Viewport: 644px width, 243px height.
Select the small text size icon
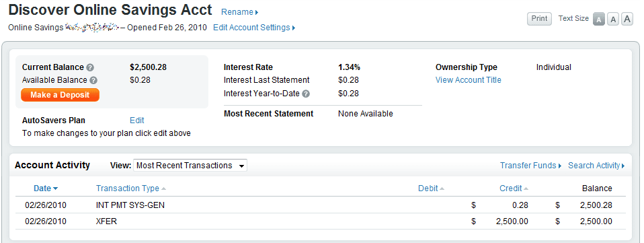pyautogui.click(x=599, y=19)
